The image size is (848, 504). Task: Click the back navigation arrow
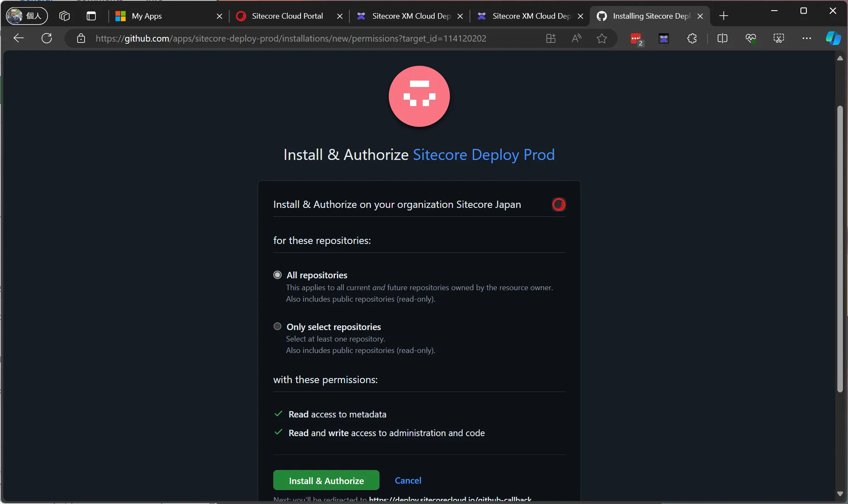pos(18,39)
